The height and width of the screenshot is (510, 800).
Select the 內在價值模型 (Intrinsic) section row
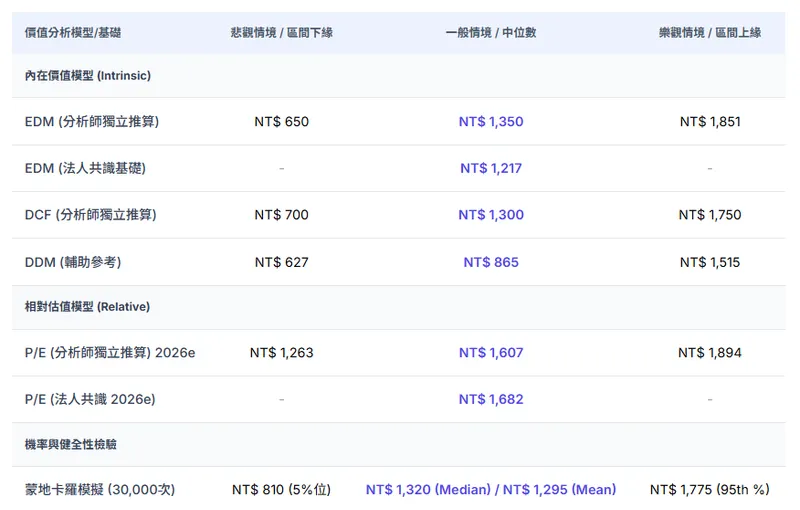click(x=88, y=76)
